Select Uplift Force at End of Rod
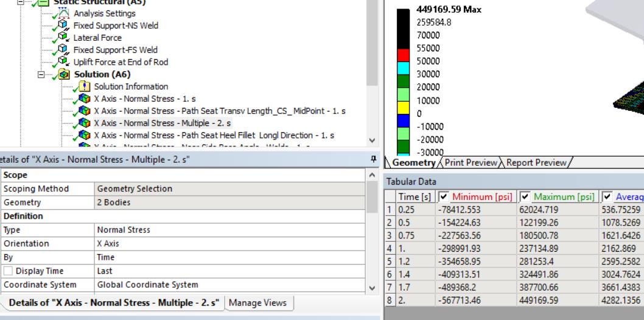Screen dimensions: 644x320 (121, 62)
